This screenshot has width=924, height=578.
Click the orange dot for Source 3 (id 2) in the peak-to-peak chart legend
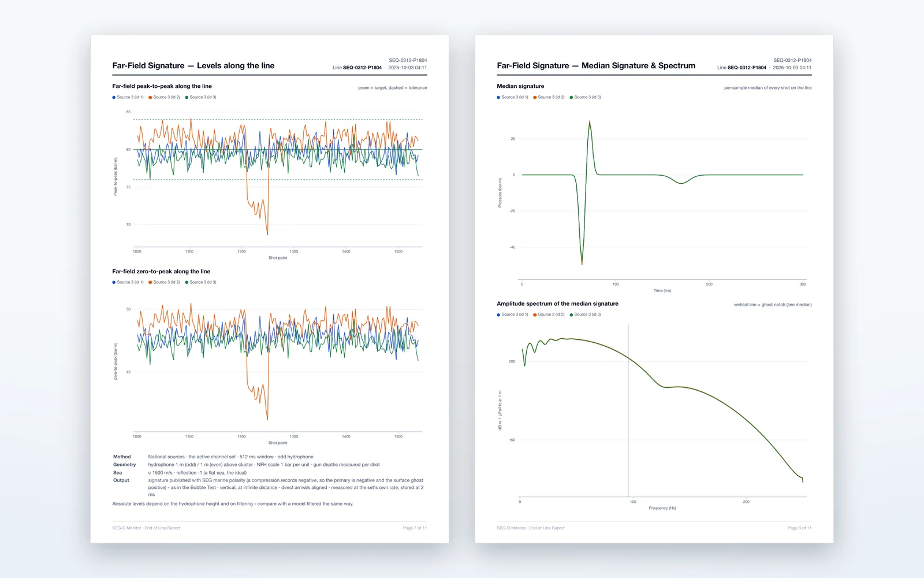click(x=150, y=97)
